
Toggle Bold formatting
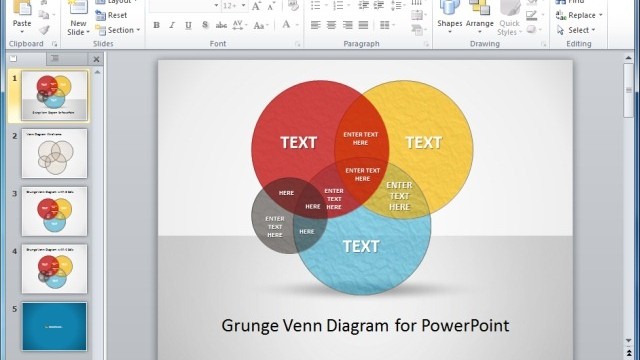[156, 25]
